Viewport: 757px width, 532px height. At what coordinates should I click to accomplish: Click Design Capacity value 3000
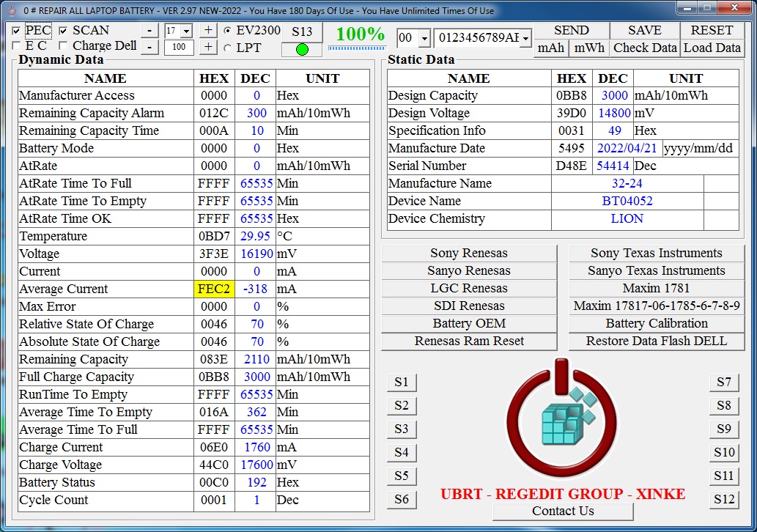[614, 95]
